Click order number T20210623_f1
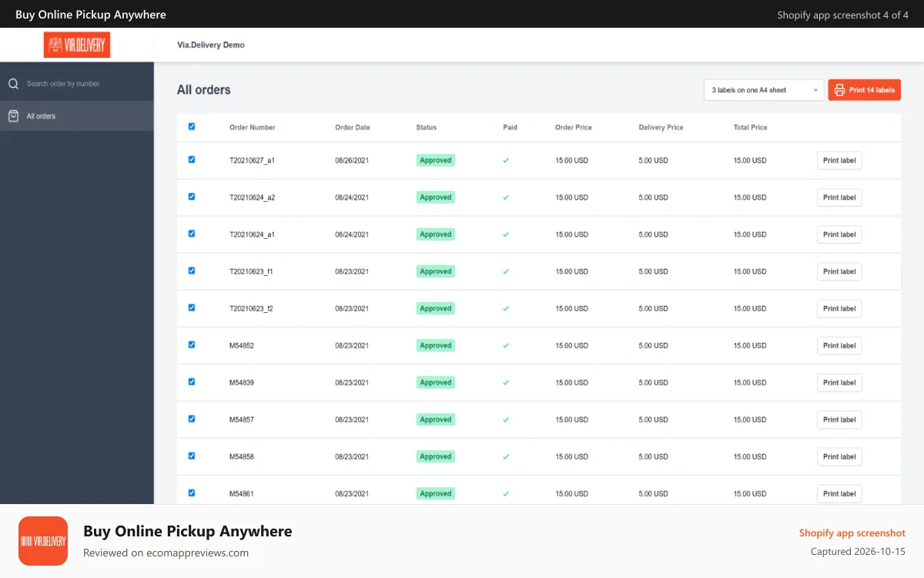924x578 pixels. pyautogui.click(x=251, y=271)
